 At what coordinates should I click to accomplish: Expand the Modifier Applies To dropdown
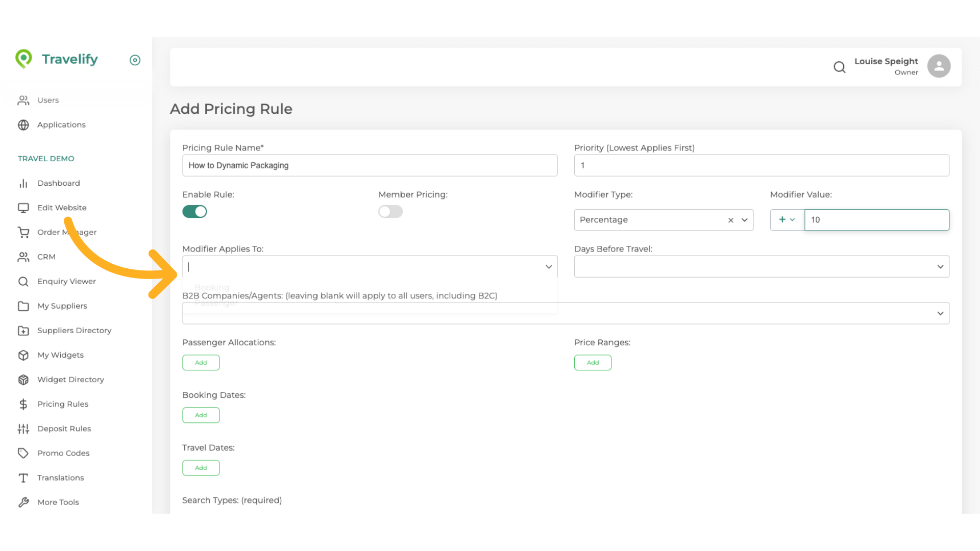[x=549, y=267]
